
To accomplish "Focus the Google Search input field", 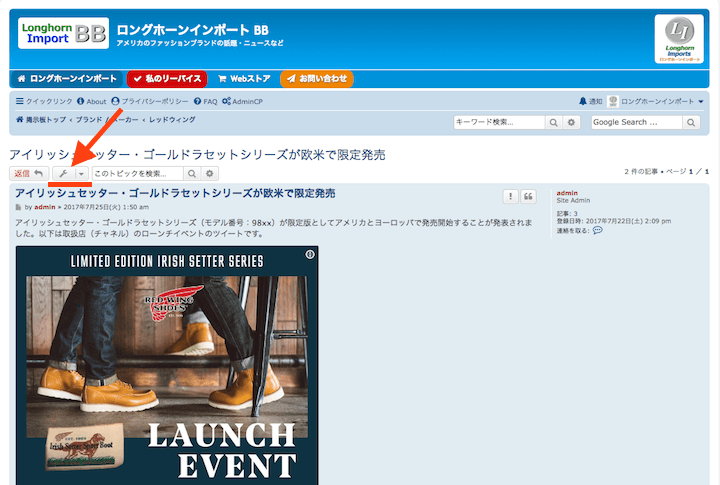I will [x=636, y=122].
